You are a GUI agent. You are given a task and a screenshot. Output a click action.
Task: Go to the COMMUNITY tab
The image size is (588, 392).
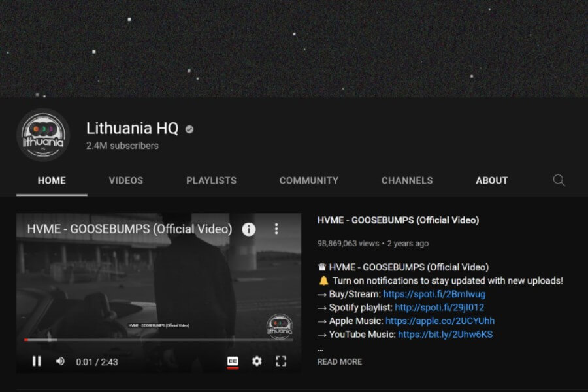click(x=309, y=180)
